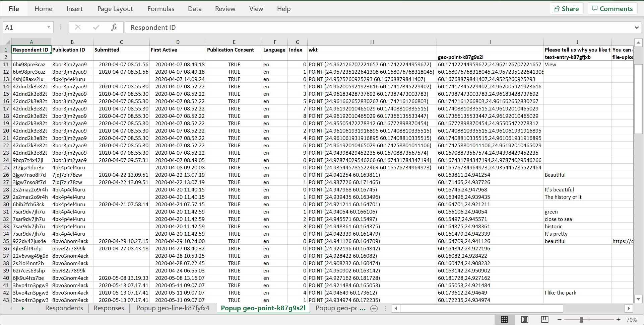Select the Respondent ID header cell
Image resolution: width=644 pixels, height=325 pixels.
31,50
